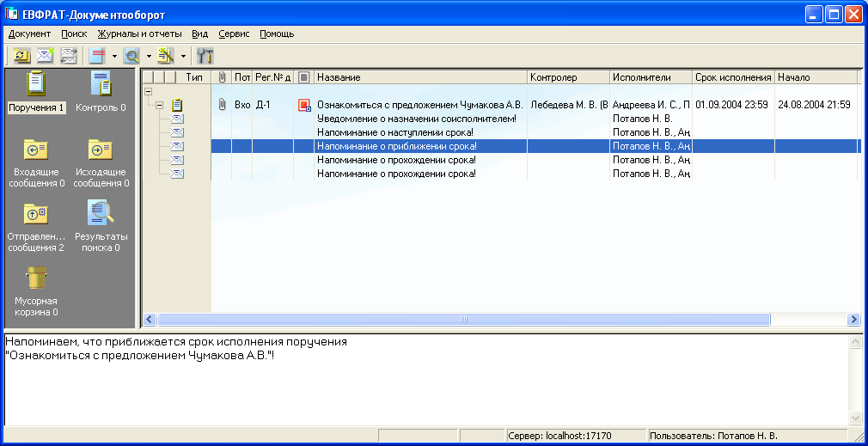Screen dimensions: 868x446
Task: Sort by Пот column header
Action: tap(242, 77)
